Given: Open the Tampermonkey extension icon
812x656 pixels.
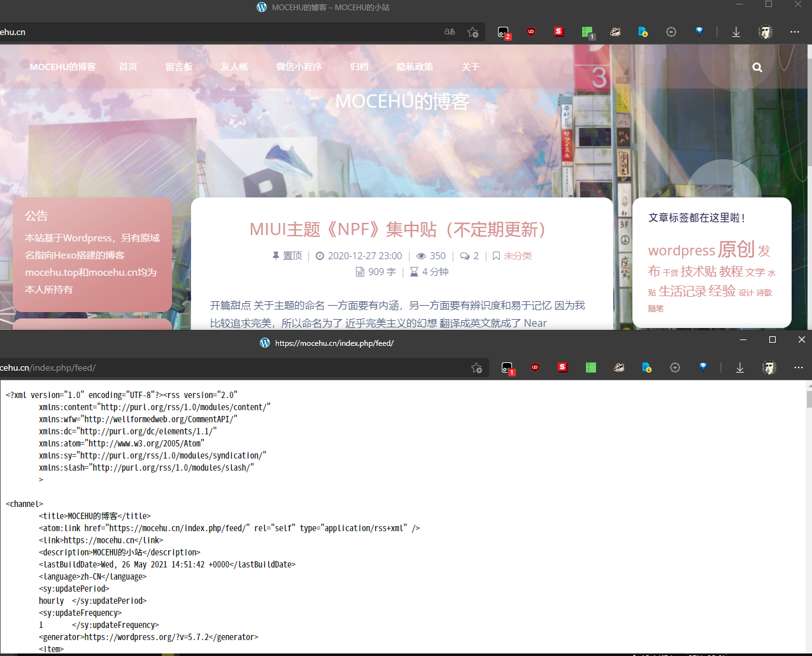Looking at the screenshot, I should click(x=503, y=31).
